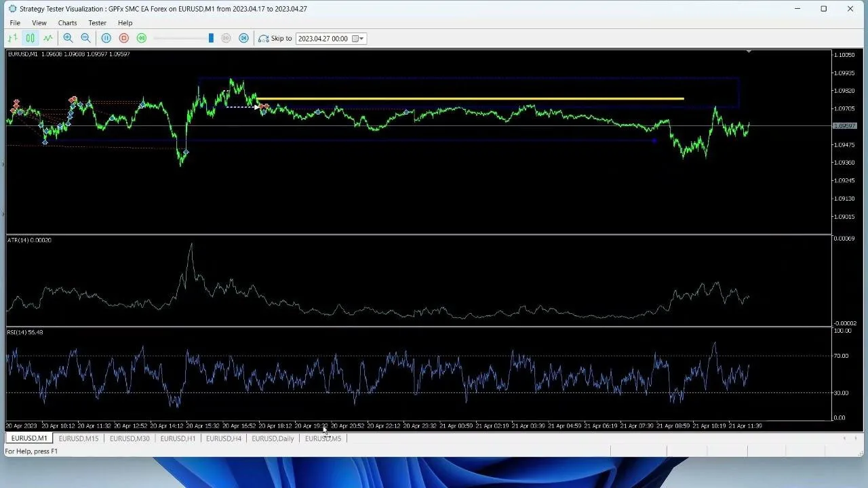Click the RSI 70.00 level label
Screen dimensions: 868x488
click(841, 356)
